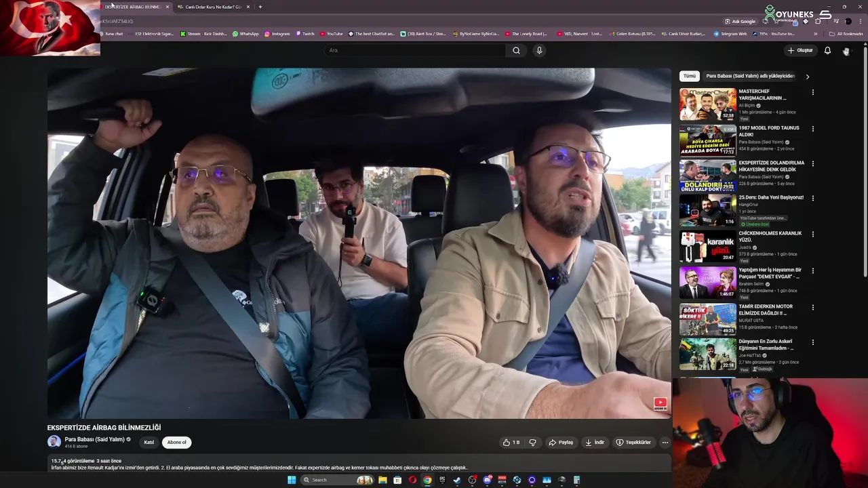Click the Katıl join button
Screen dimensions: 868x488
[149, 443]
